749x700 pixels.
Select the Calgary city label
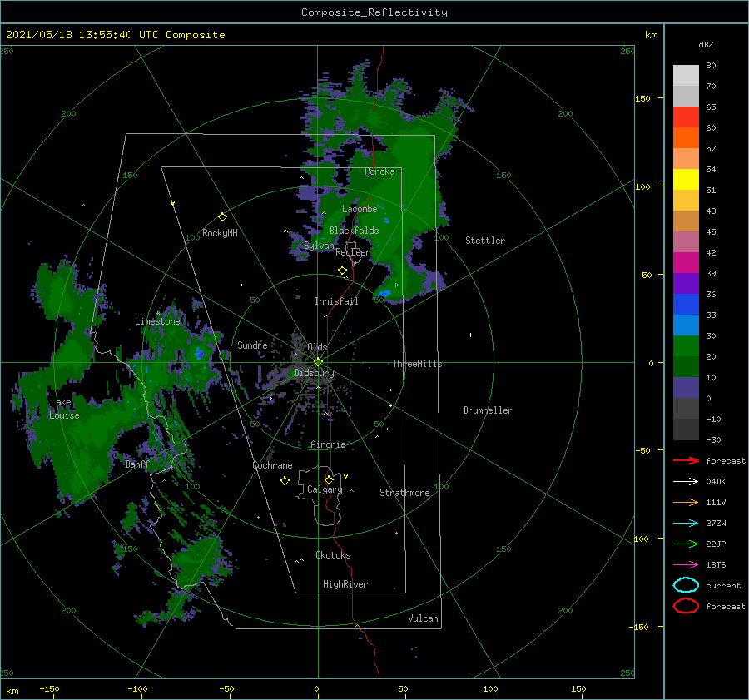tap(325, 489)
